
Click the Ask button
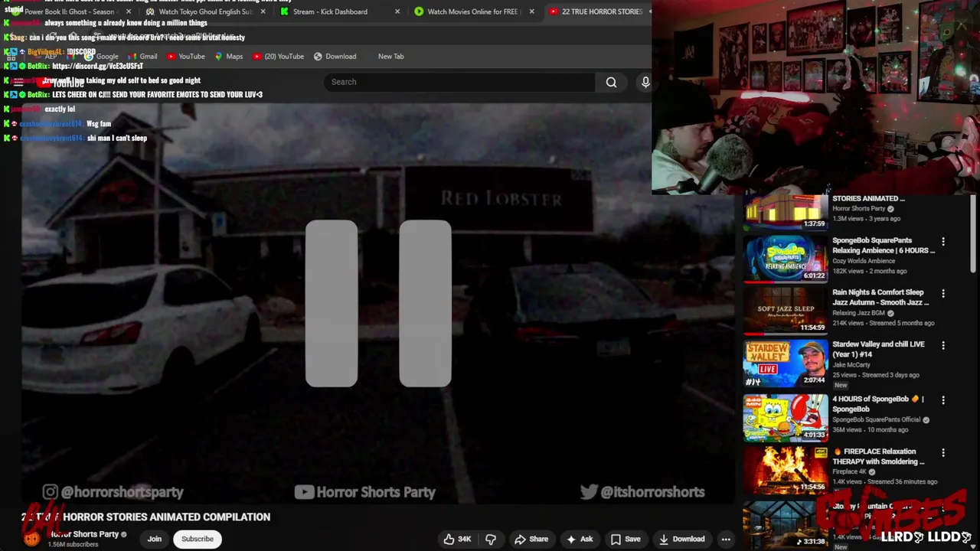579,539
